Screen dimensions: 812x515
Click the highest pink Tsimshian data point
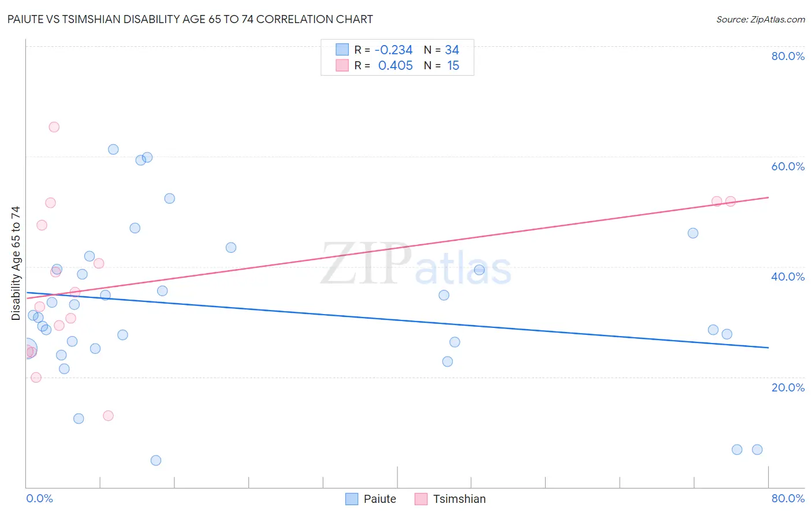pyautogui.click(x=54, y=127)
